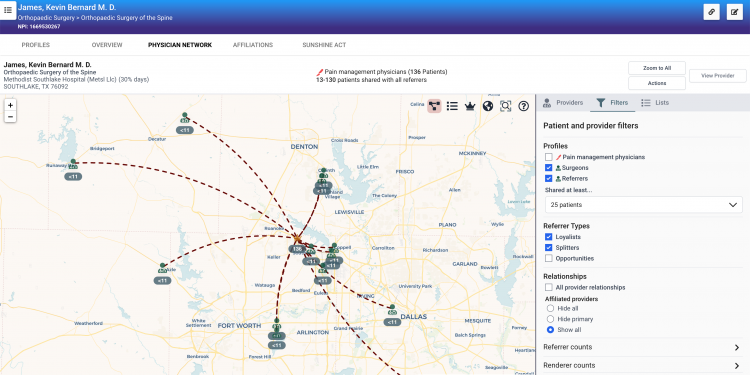Go to the OVERVIEW tab
Image resolution: width=750 pixels, height=375 pixels.
(107, 45)
